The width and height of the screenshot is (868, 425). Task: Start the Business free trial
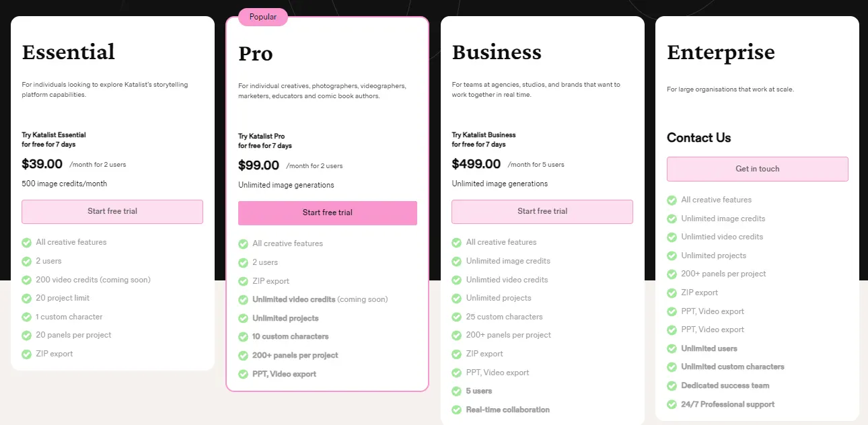coord(542,211)
